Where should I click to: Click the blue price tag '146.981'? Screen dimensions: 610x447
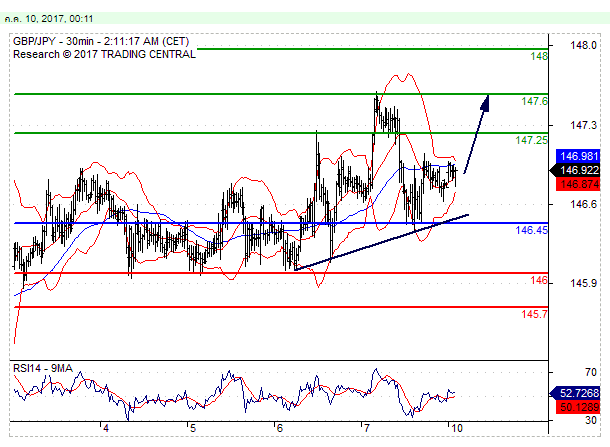coord(578,156)
